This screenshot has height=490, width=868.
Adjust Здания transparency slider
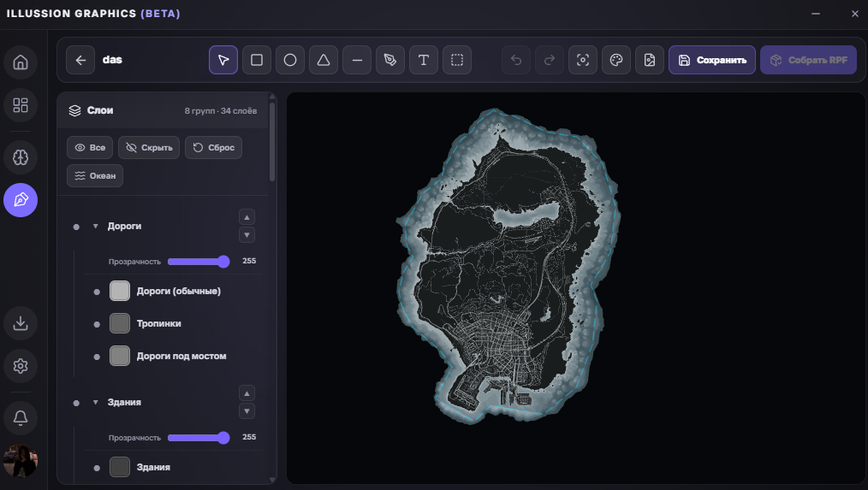[x=199, y=438]
